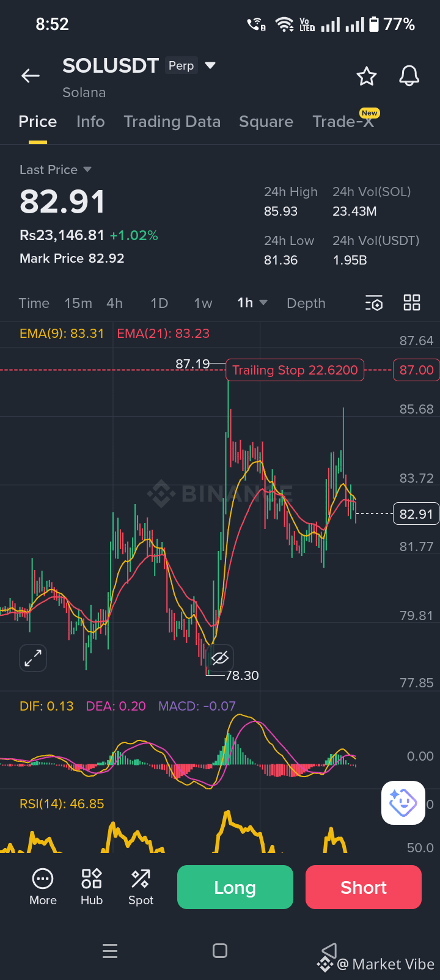This screenshot has width=440, height=980.
Task: Tap the 24h Vol(SOL) value 23.43M
Action: tap(354, 211)
